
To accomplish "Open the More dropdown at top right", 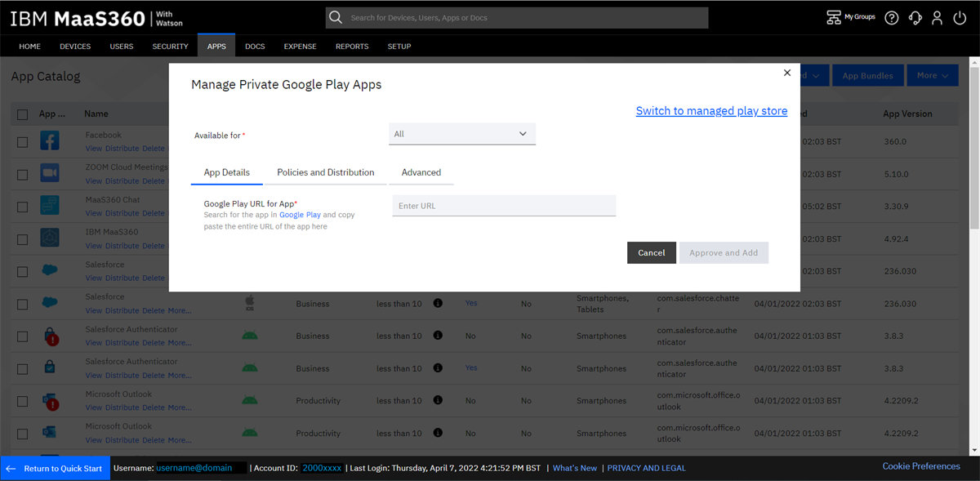I will 933,74.
